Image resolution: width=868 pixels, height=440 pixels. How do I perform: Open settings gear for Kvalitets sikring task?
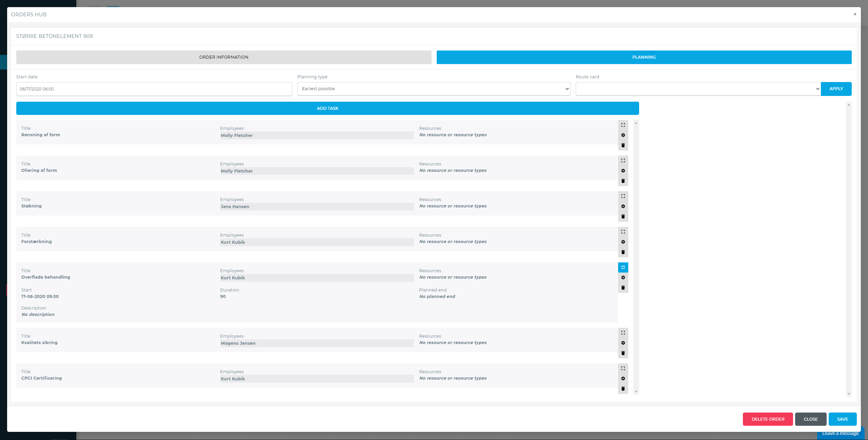(623, 343)
